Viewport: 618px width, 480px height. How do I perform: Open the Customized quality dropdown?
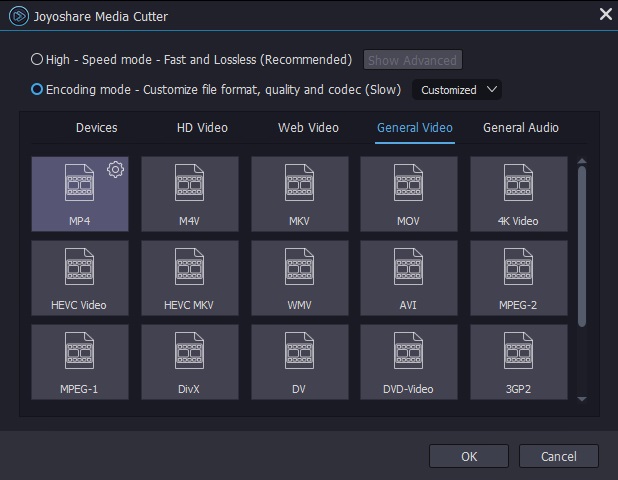tap(457, 90)
